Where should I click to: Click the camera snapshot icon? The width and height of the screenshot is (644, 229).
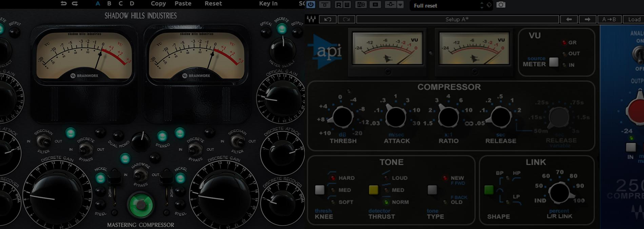(x=501, y=5)
